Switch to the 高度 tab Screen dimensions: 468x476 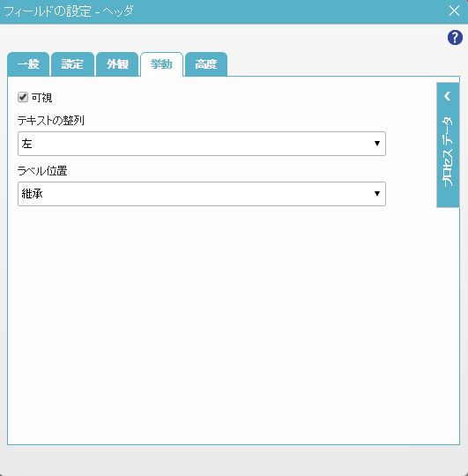click(206, 64)
